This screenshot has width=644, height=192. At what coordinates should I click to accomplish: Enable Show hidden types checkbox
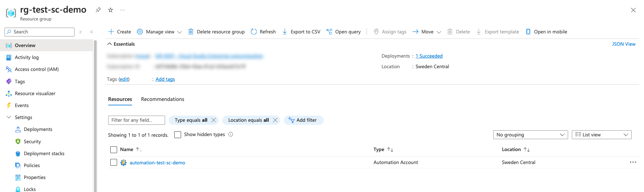click(x=178, y=135)
